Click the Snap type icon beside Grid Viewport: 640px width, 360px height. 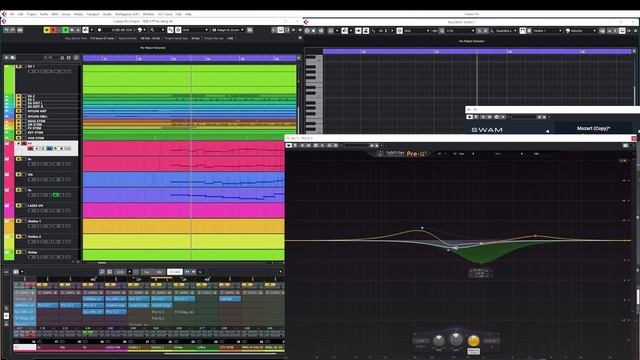point(178,30)
